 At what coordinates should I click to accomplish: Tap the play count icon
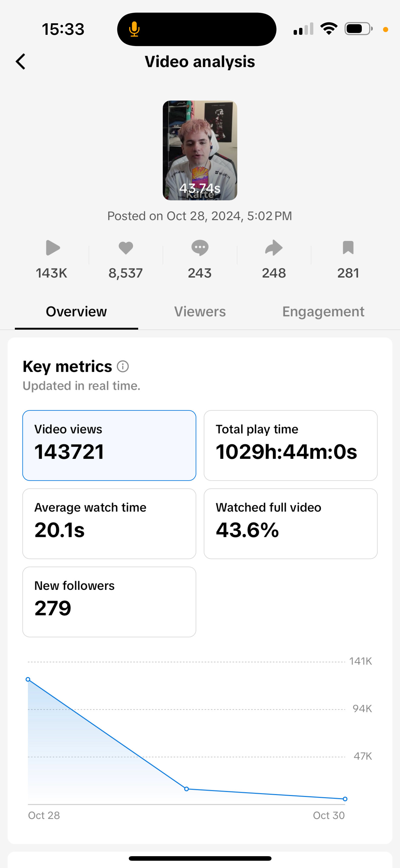(53, 248)
